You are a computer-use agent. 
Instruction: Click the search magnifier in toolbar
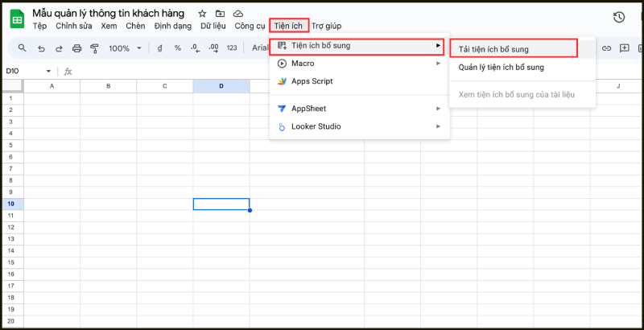[22, 48]
